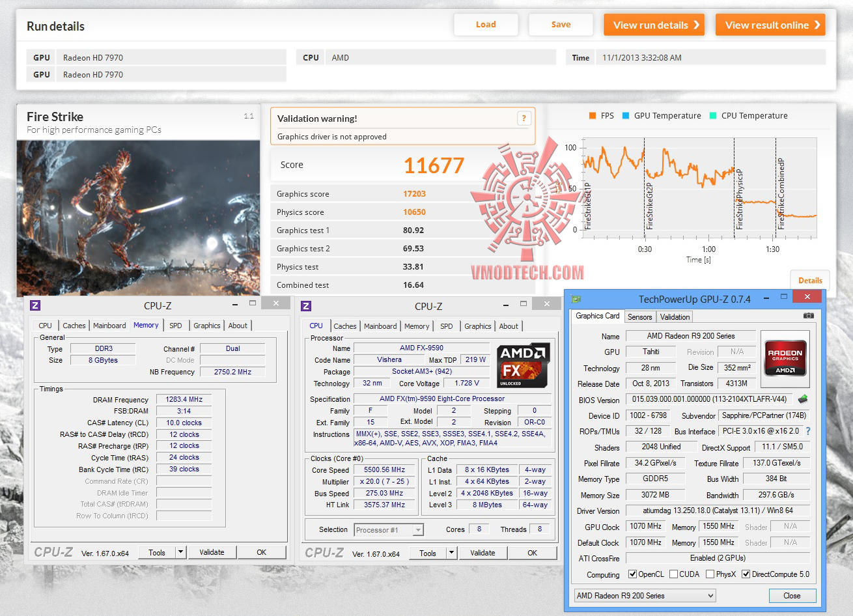Click the Memory Size value 3072 MB
The width and height of the screenshot is (853, 616).
(x=655, y=495)
